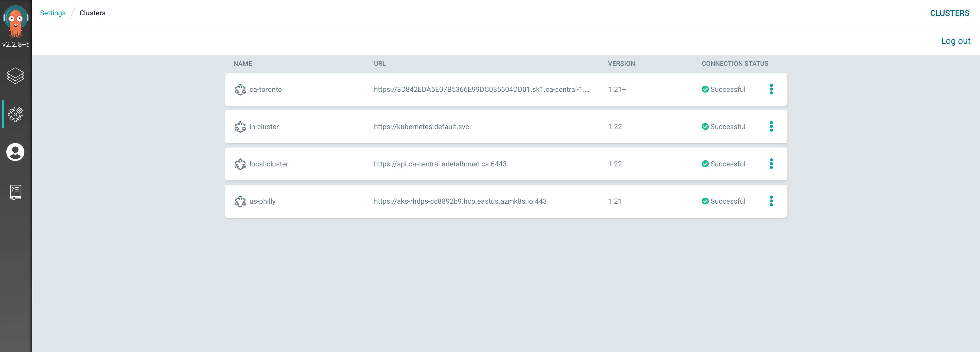Click the Settings gears sidebar icon

coord(15,114)
